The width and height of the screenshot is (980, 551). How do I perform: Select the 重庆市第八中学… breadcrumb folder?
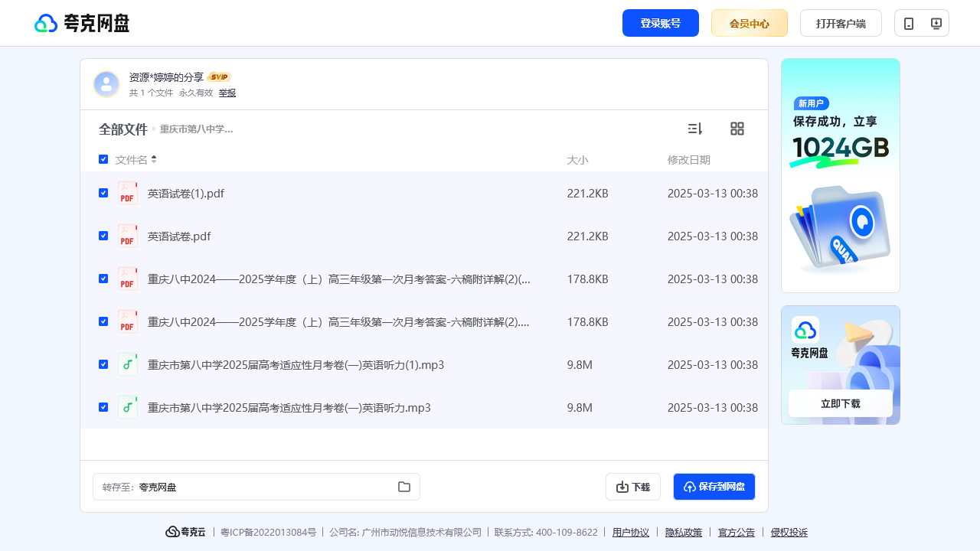(x=197, y=129)
